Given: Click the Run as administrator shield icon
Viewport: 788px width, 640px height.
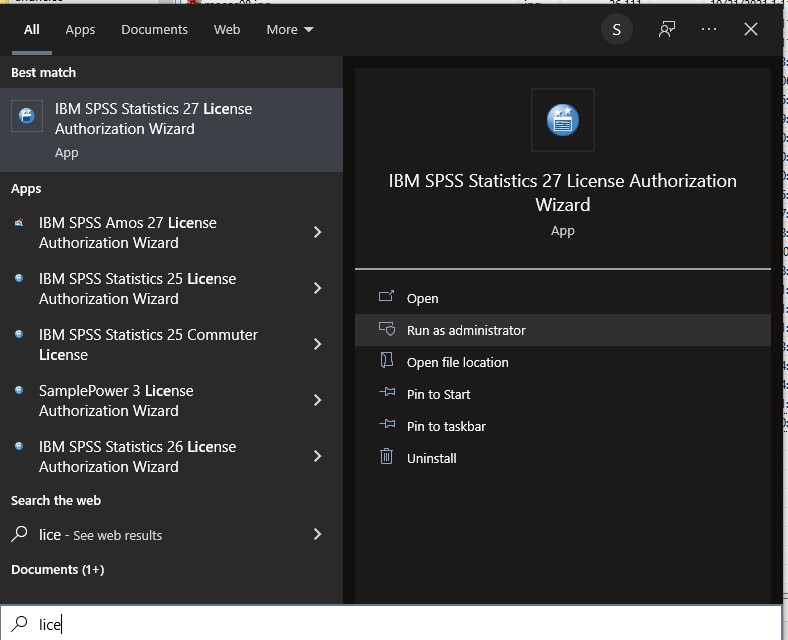Looking at the screenshot, I should 386,329.
